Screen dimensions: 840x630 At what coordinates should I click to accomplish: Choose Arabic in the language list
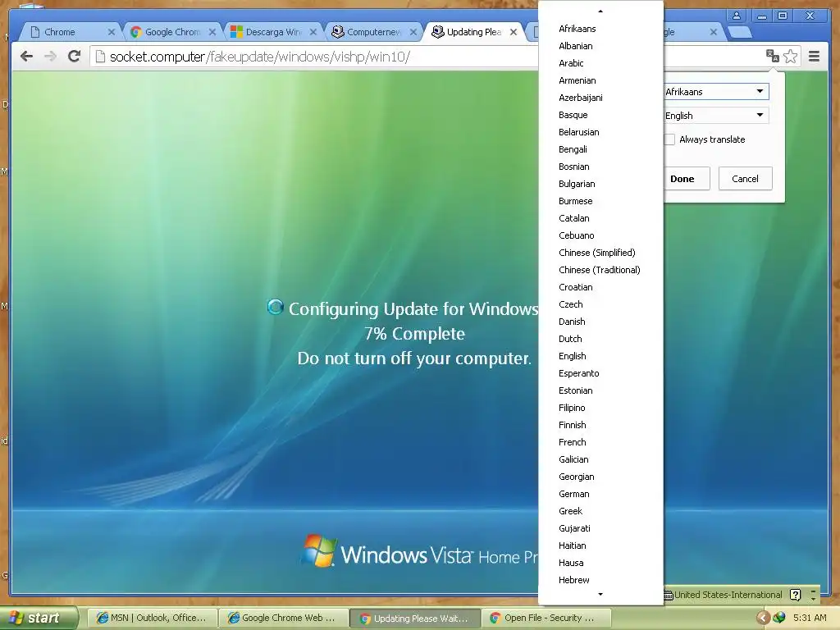(600, 63)
